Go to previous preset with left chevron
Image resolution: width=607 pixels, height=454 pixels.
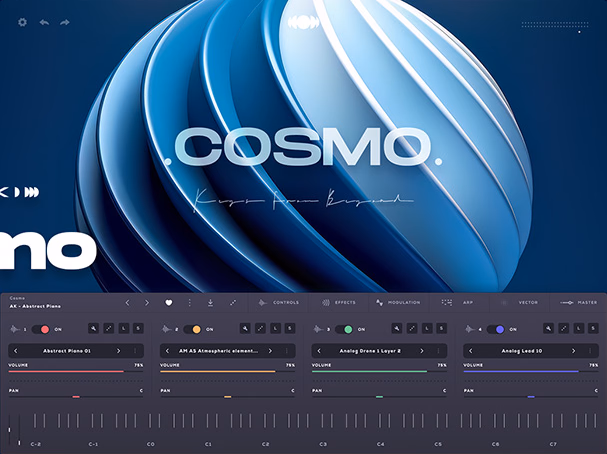click(x=127, y=303)
